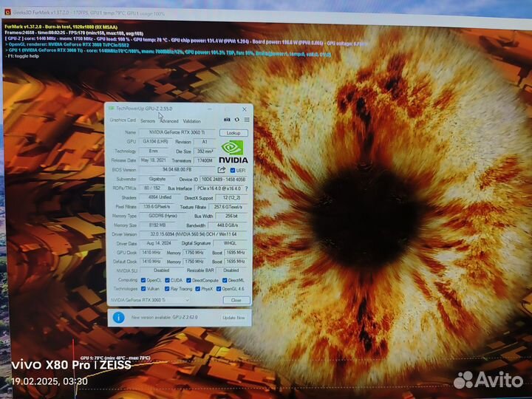Click the NVIDIA SLI Disabled value
The width and height of the screenshot is (532, 399).
tap(161, 270)
